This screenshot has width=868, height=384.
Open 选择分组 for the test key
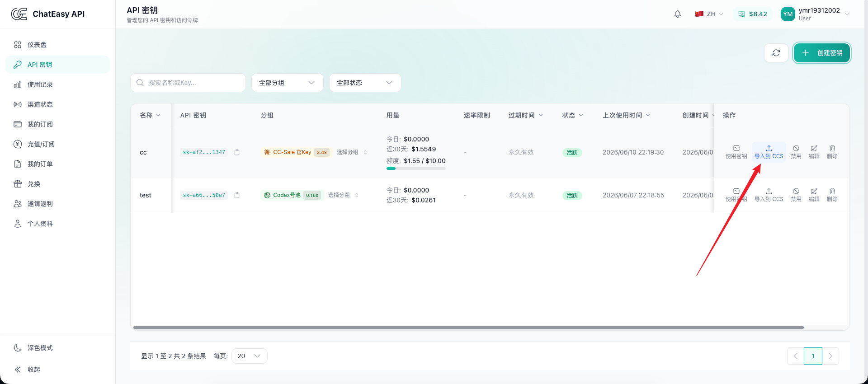coord(343,195)
